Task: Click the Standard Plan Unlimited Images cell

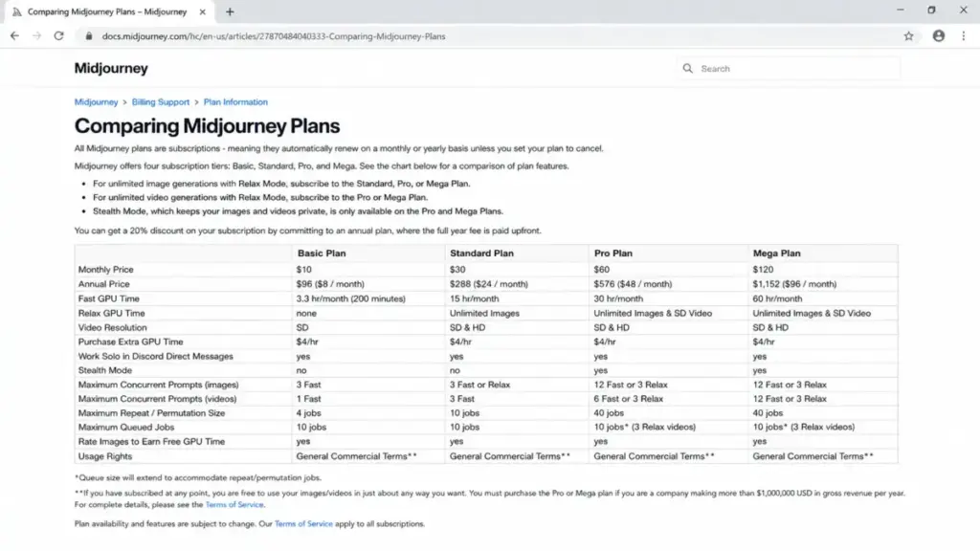Action: [x=484, y=314]
